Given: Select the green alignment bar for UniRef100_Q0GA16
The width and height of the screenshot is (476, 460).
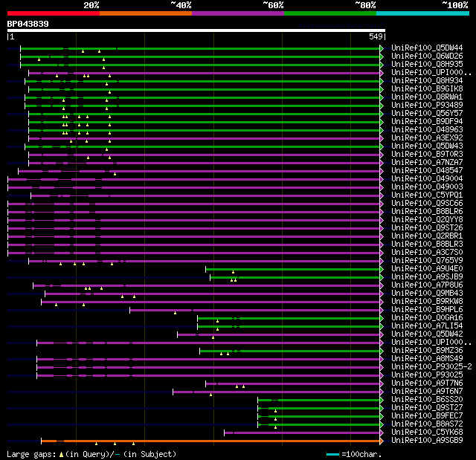Looking at the screenshot, I should tap(289, 319).
